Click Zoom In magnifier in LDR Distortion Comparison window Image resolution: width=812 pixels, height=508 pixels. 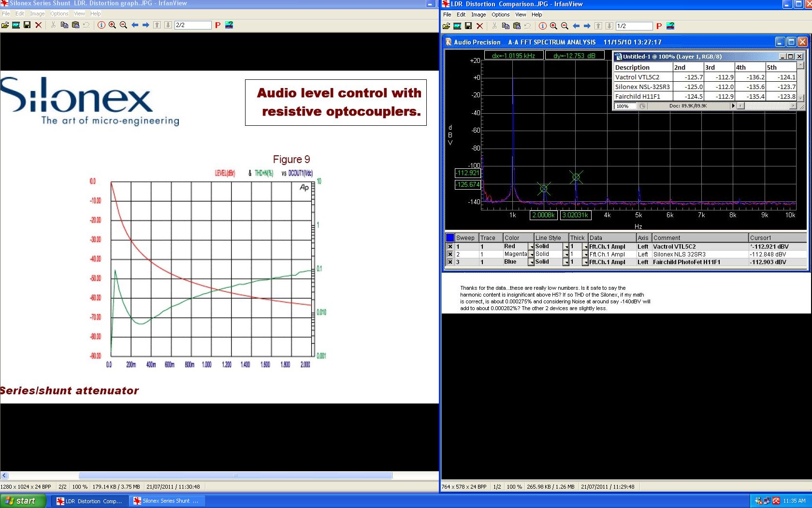pos(553,26)
